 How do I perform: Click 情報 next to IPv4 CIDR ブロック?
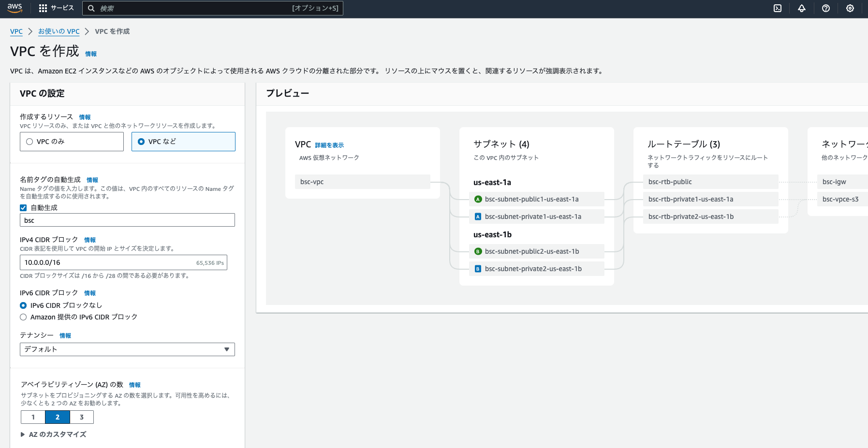pos(90,239)
